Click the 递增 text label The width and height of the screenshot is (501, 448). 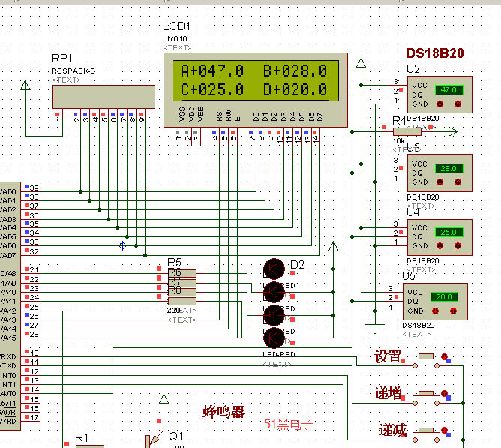pyautogui.click(x=388, y=394)
